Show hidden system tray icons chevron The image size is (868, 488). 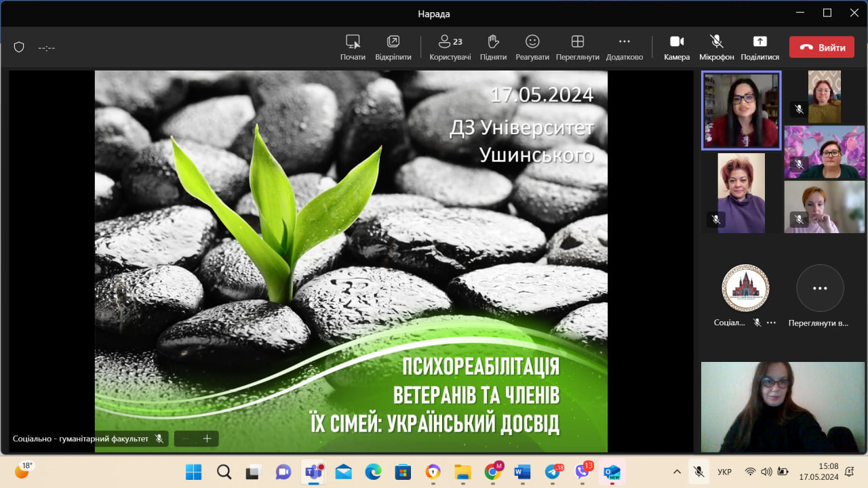pos(677,472)
